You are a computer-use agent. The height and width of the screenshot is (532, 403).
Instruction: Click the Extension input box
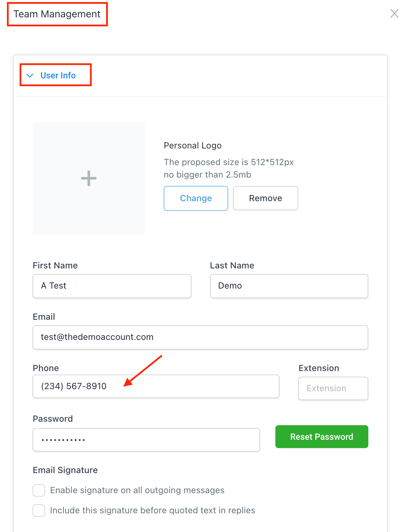(333, 388)
